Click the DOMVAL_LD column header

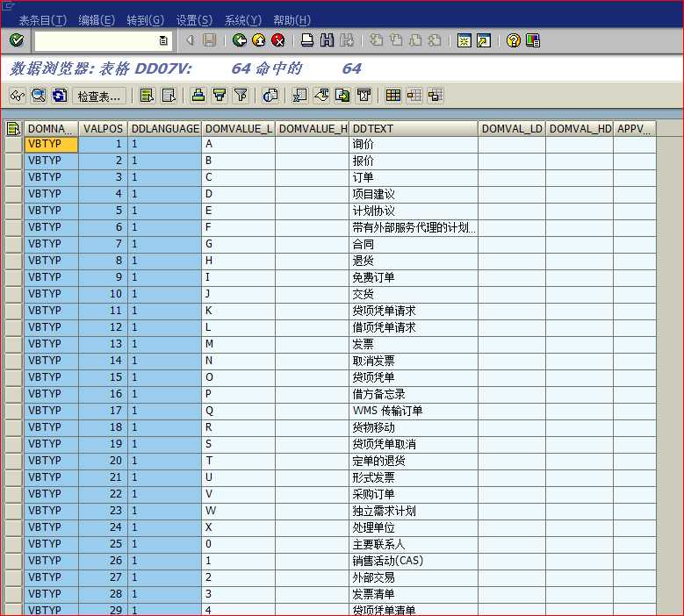512,129
